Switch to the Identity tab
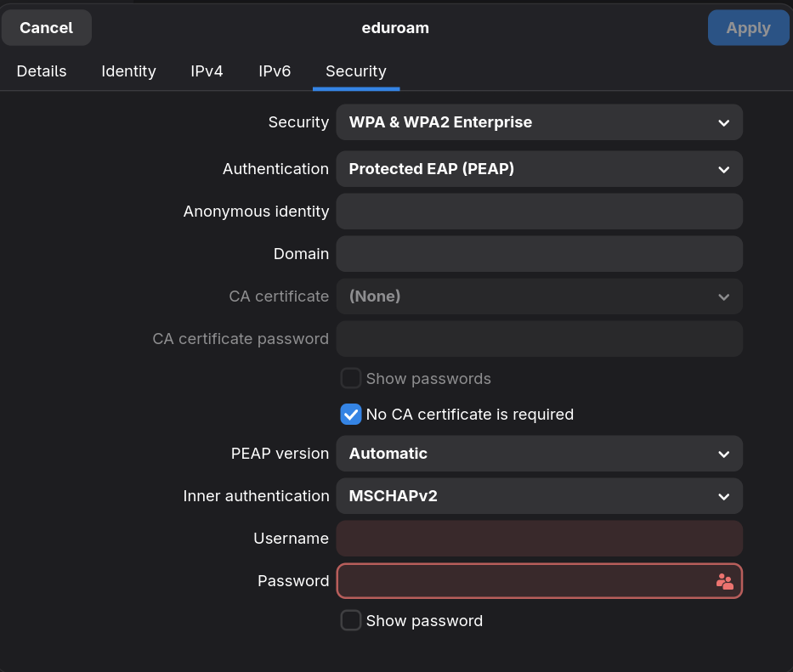793x672 pixels. click(x=128, y=71)
